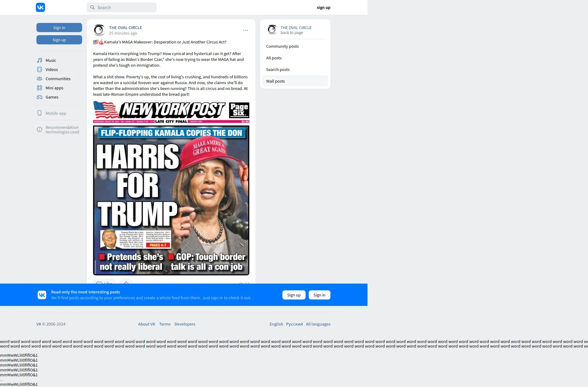Open the New York Post cover image
This screenshot has width=588, height=387.
[171, 188]
